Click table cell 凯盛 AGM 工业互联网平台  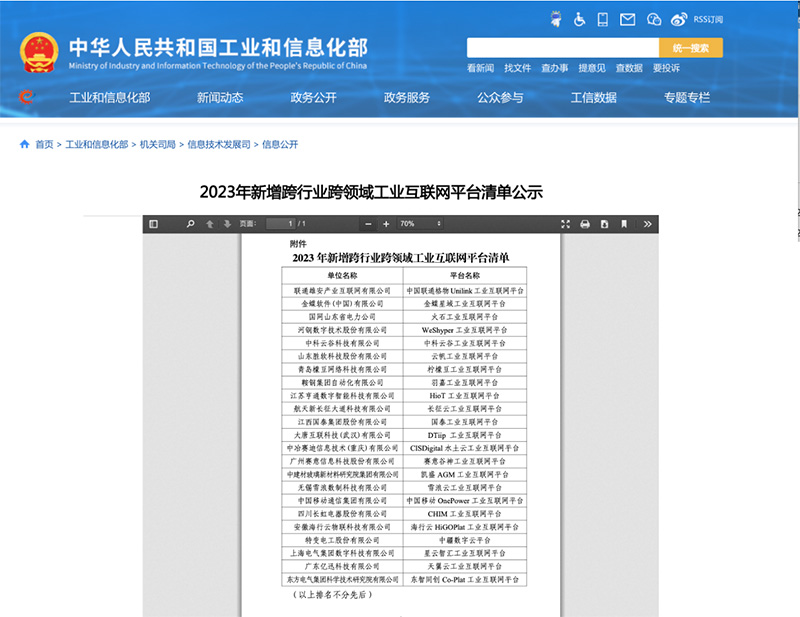pyautogui.click(x=465, y=475)
